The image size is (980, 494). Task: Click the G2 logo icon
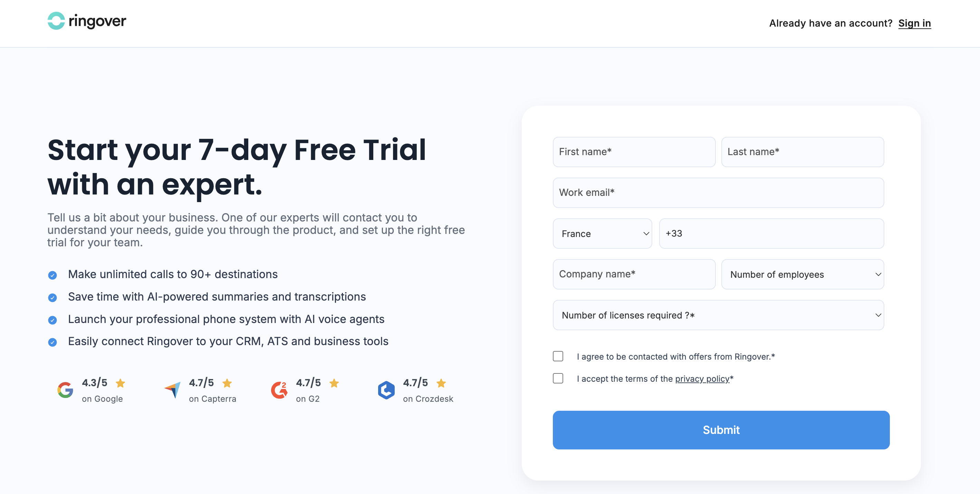coord(279,390)
